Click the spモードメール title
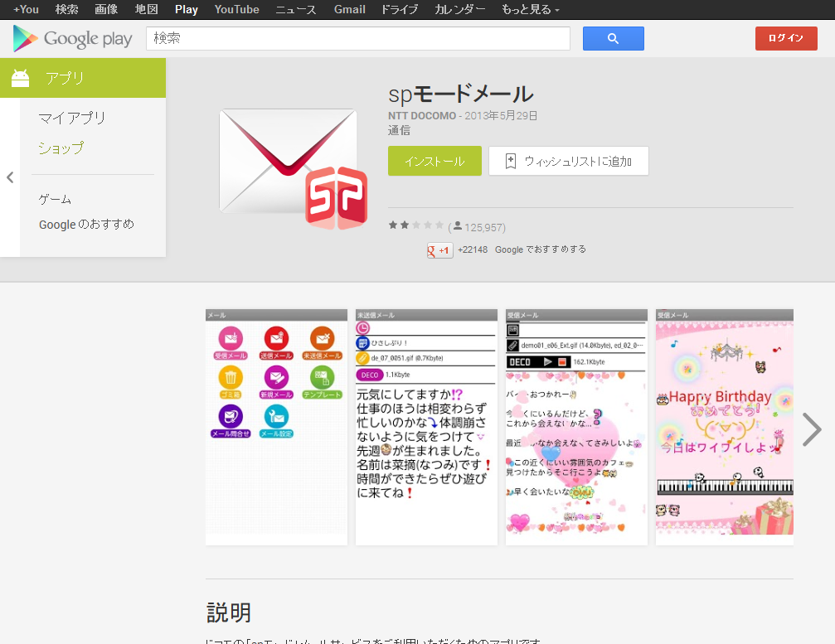The height and width of the screenshot is (644, 835). click(461, 94)
